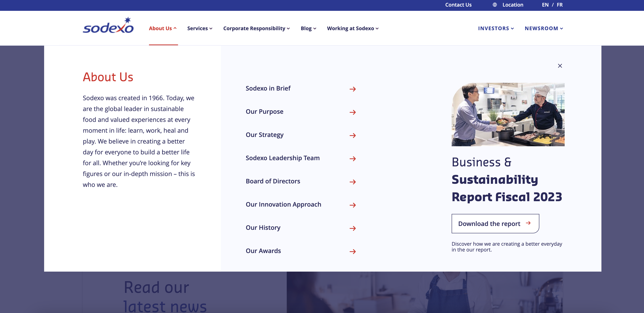This screenshot has width=644, height=313.
Task: Open the Sodexo Leadership Team page
Action: click(283, 158)
